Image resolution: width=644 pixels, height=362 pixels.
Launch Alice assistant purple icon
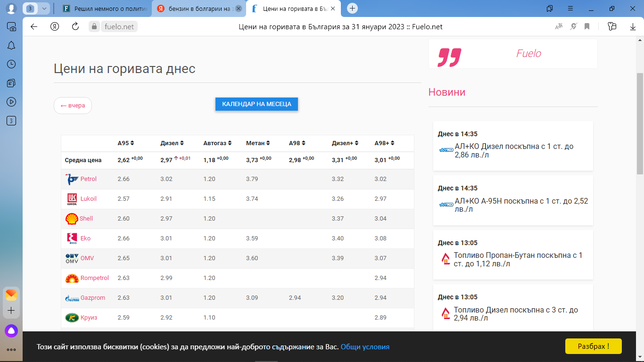pos(11,331)
